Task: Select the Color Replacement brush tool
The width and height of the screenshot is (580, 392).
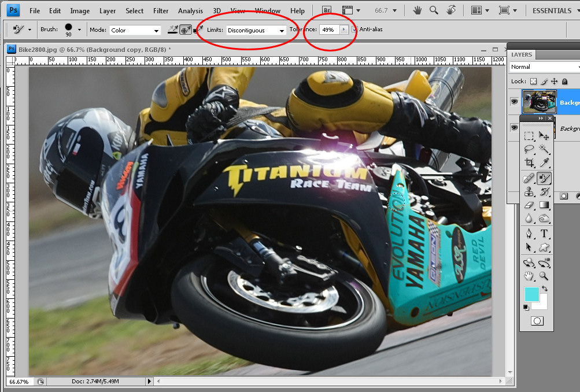Action: point(544,179)
